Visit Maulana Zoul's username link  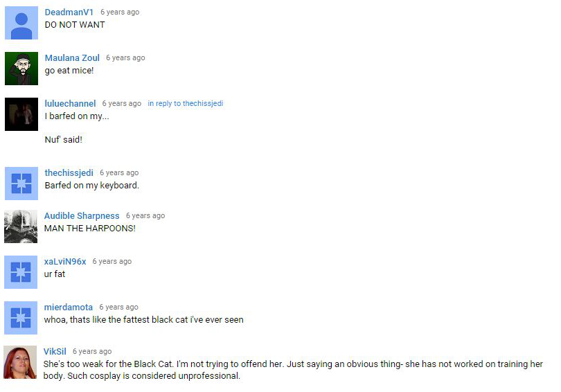point(72,58)
